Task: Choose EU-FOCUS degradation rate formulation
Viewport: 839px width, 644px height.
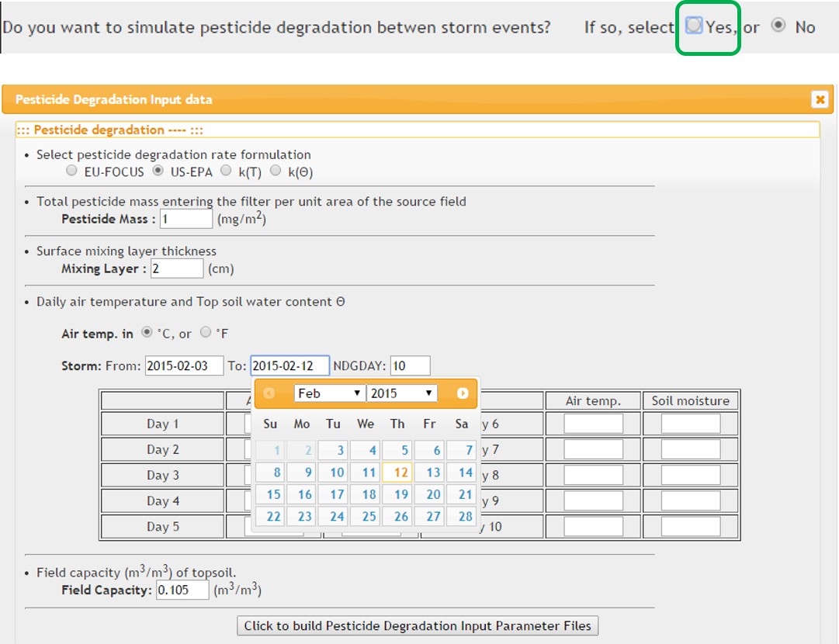Action: tap(71, 170)
